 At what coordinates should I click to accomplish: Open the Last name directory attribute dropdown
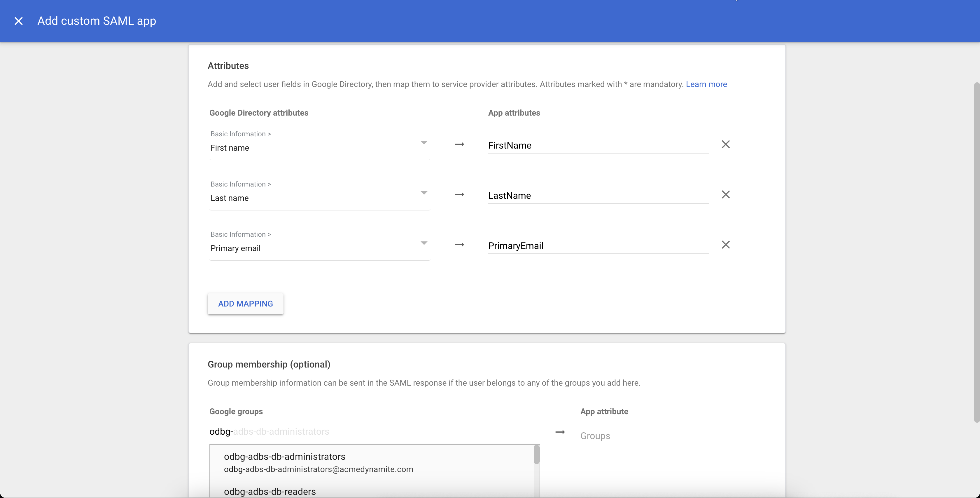coord(424,193)
